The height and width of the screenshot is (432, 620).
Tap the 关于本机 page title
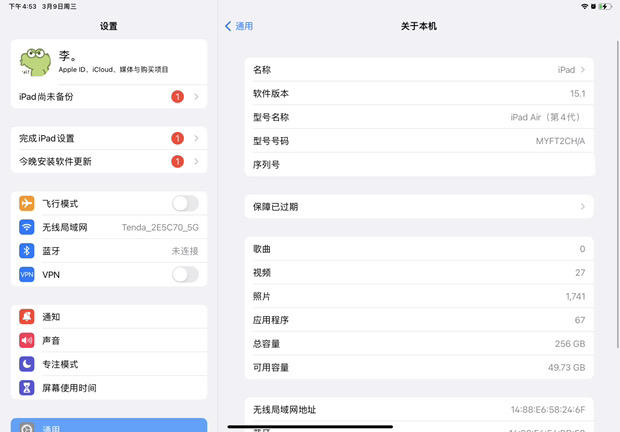pos(419,26)
